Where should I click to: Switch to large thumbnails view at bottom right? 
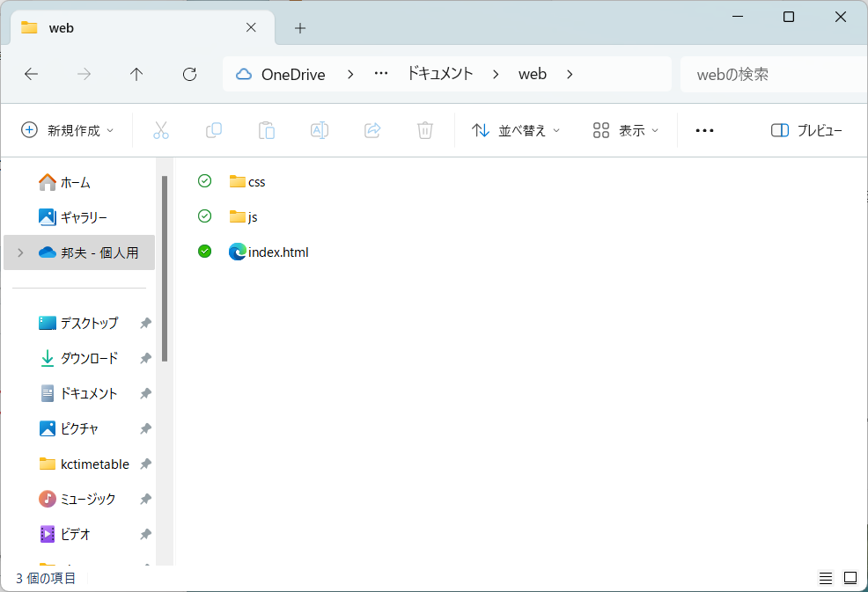point(850,578)
